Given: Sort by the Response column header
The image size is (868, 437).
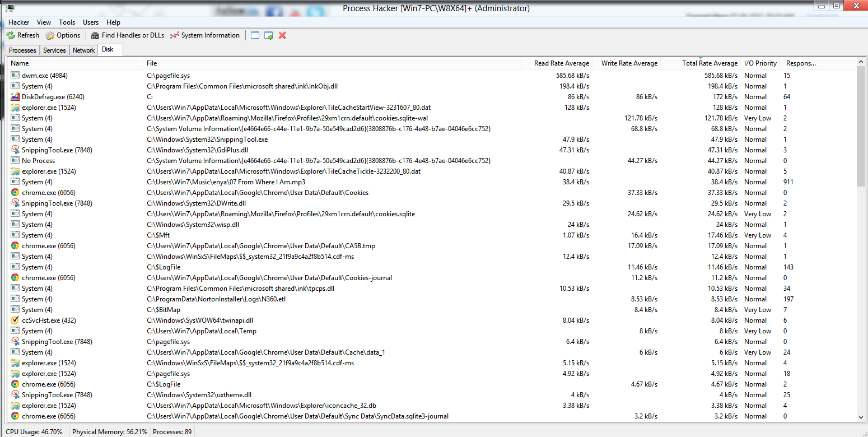Looking at the screenshot, I should pos(801,63).
